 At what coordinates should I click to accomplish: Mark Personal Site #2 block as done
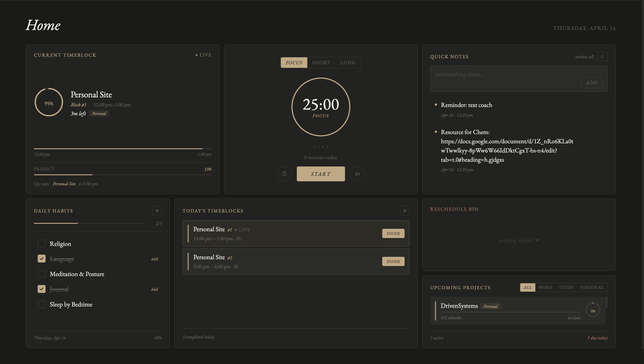[393, 261]
